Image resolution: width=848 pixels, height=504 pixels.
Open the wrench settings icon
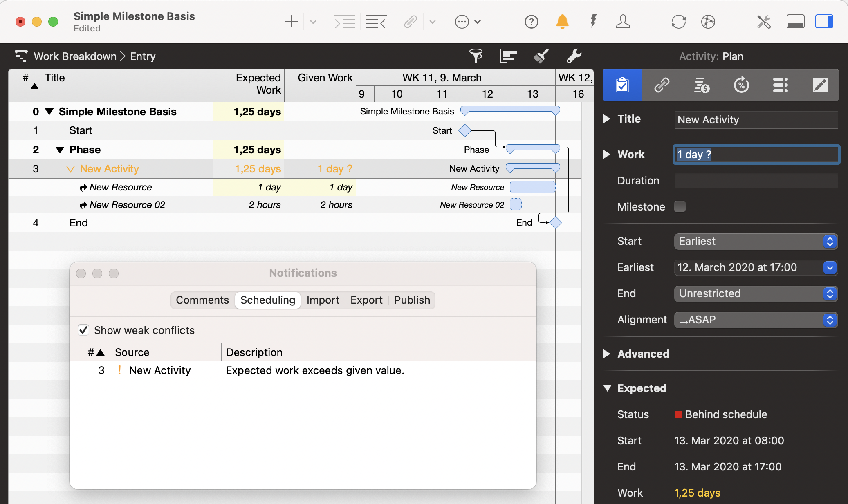[574, 56]
